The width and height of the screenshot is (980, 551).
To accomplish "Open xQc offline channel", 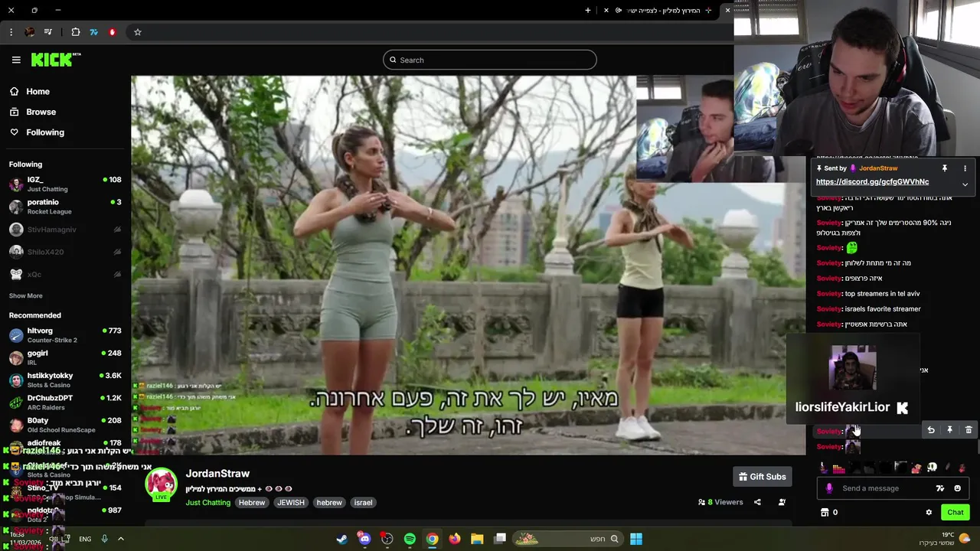I will click(x=65, y=274).
